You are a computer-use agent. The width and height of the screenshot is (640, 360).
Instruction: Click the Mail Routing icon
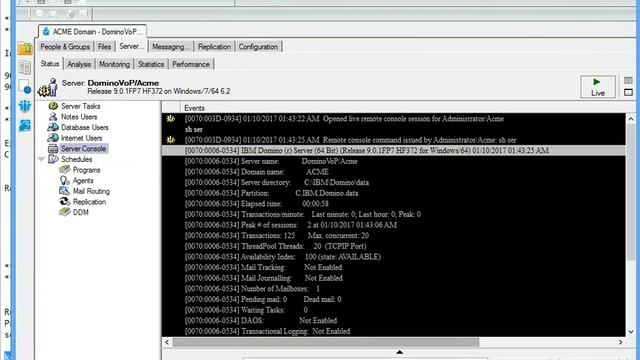pos(65,191)
